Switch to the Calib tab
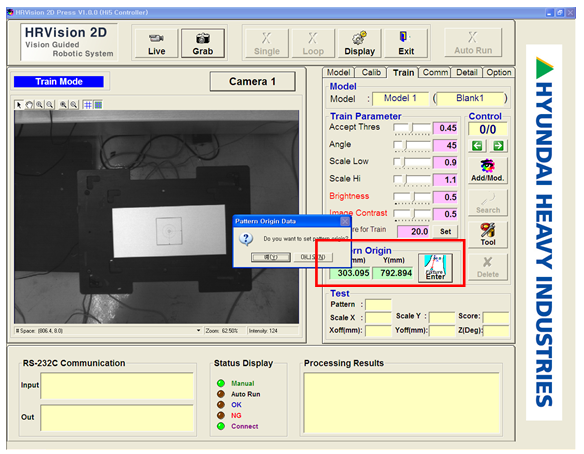 [x=371, y=72]
